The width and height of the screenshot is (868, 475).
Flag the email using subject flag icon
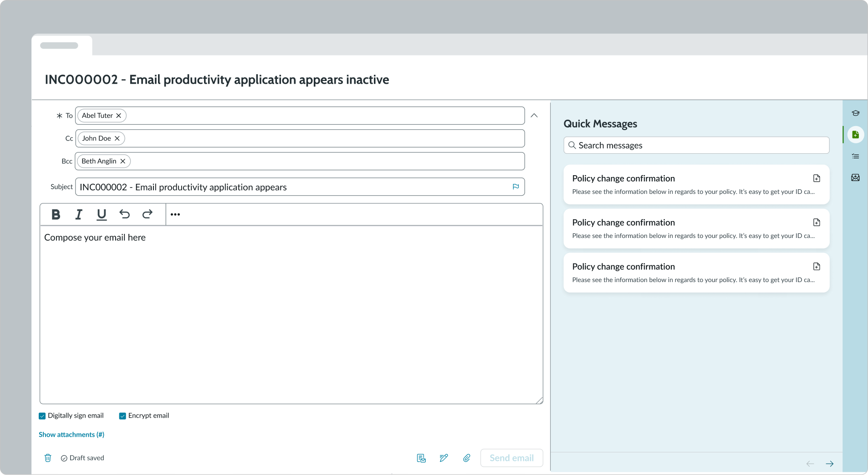(516, 187)
